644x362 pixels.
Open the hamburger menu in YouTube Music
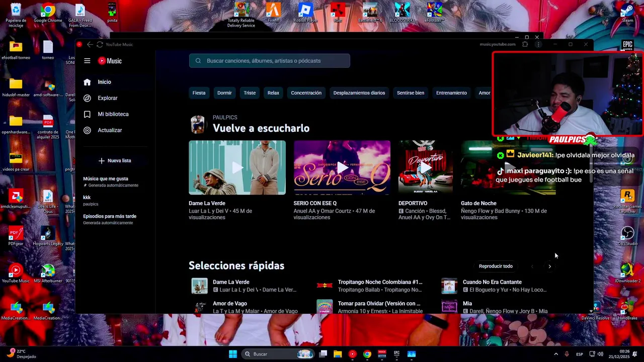click(87, 61)
